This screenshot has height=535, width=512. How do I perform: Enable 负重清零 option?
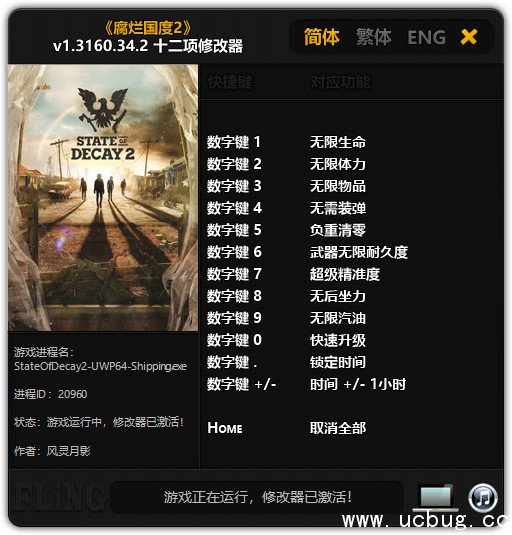(338, 230)
